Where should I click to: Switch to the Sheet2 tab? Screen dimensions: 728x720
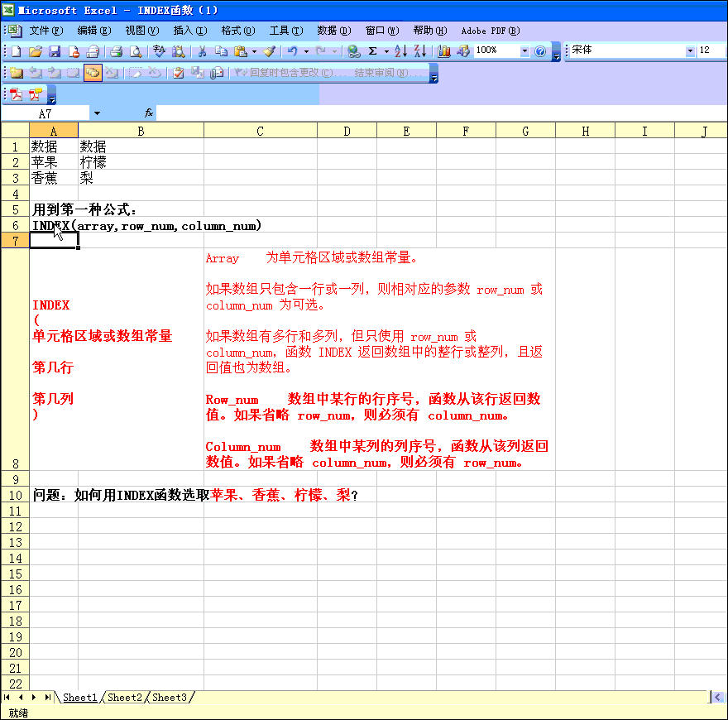point(125,698)
